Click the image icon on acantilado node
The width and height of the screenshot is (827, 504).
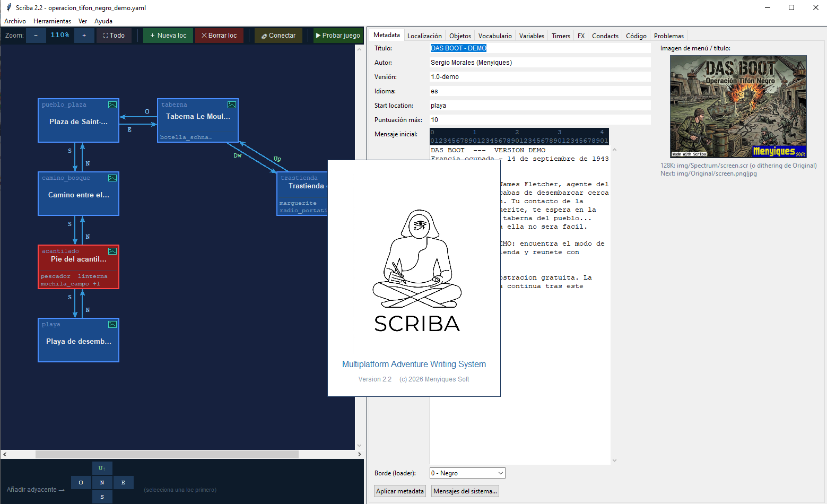click(112, 251)
